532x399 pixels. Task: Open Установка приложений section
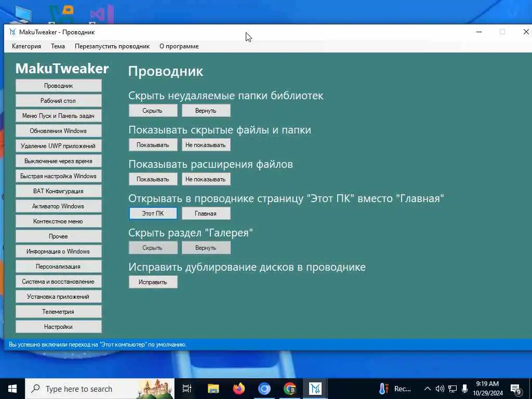[58, 297]
